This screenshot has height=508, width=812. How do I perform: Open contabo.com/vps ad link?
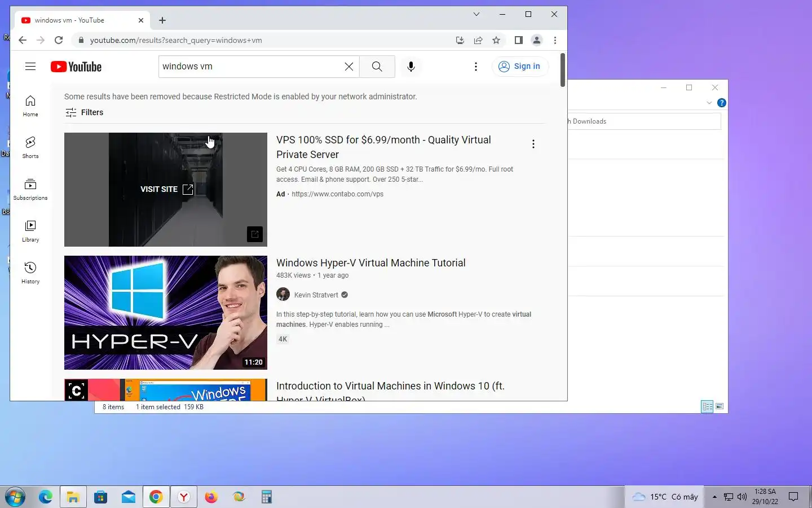point(337,194)
